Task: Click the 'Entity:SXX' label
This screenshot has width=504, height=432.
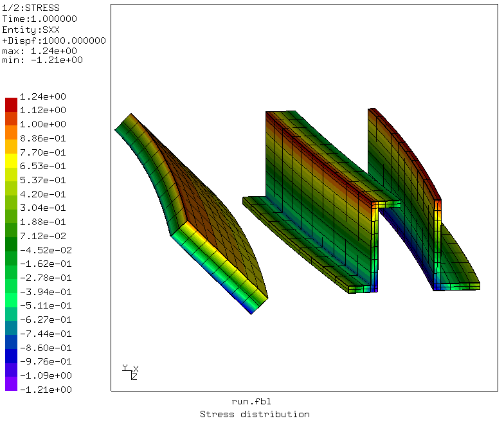Action: pyautogui.click(x=31, y=30)
